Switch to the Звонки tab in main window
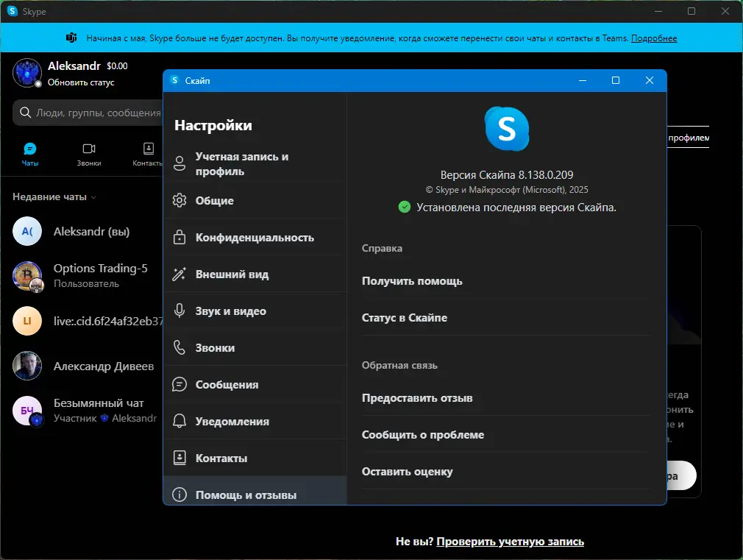743x560 pixels. pyautogui.click(x=89, y=155)
